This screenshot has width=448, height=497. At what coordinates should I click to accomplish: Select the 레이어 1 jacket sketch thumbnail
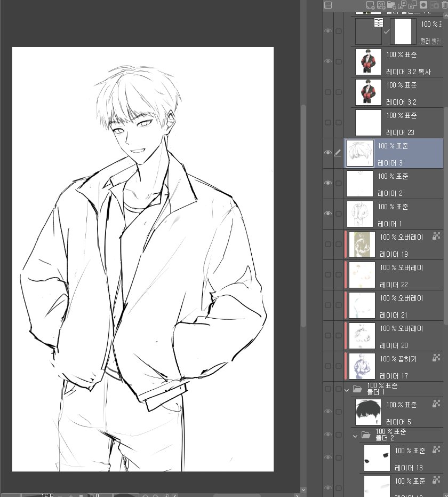pyautogui.click(x=360, y=214)
